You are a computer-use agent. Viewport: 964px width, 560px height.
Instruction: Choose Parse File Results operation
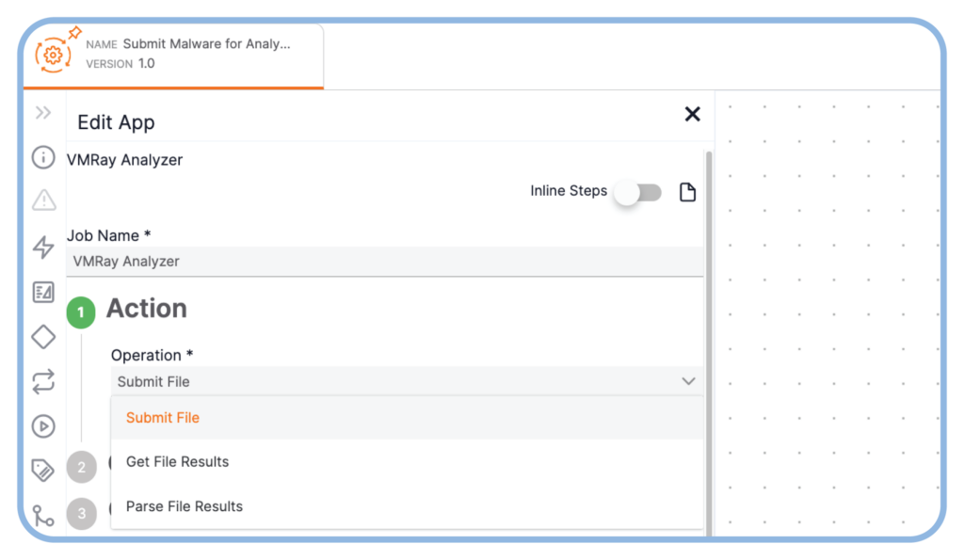click(184, 506)
